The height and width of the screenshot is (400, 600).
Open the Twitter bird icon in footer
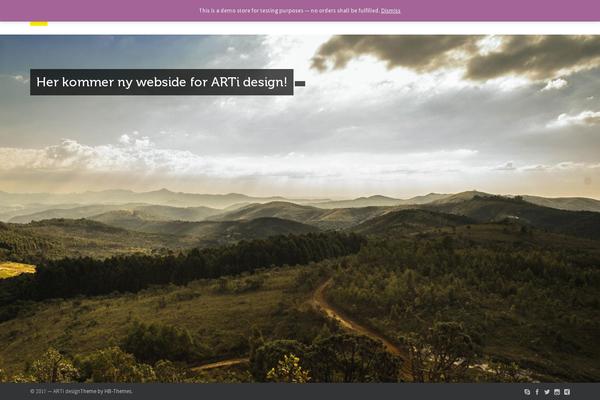tap(547, 392)
